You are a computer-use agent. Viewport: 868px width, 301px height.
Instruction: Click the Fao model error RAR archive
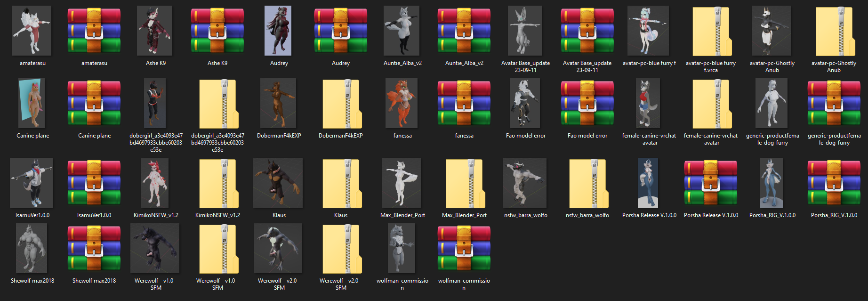(x=587, y=103)
